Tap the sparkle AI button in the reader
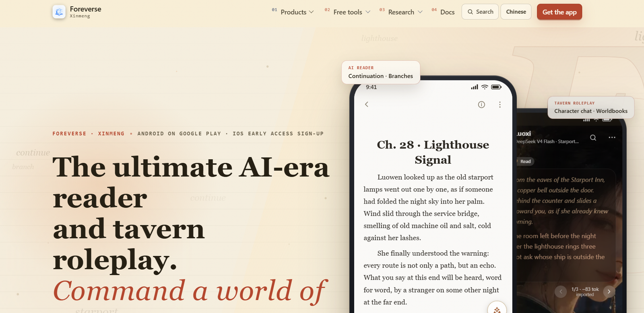644x313 pixels. (x=497, y=310)
